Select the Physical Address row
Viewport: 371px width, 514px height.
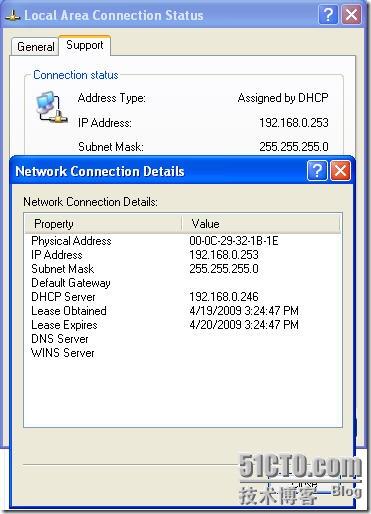pos(183,241)
